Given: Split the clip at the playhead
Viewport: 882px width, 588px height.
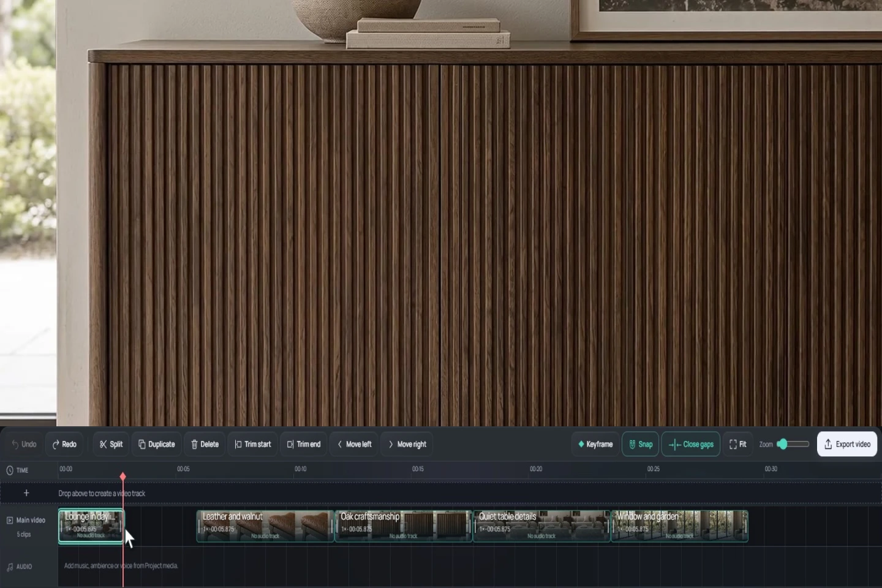Looking at the screenshot, I should coord(111,444).
